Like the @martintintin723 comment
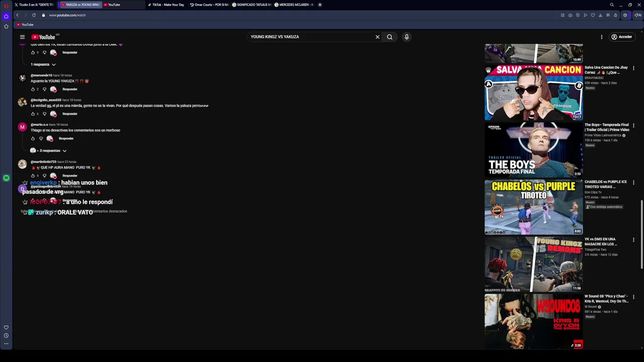This screenshot has height=362, width=644. pyautogui.click(x=33, y=175)
